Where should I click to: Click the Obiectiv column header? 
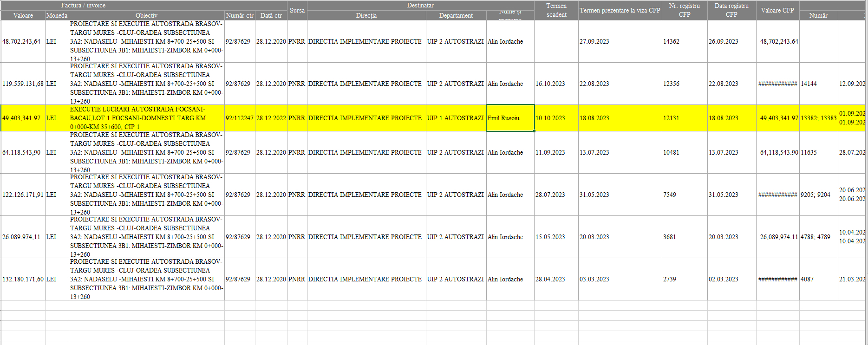pyautogui.click(x=146, y=15)
